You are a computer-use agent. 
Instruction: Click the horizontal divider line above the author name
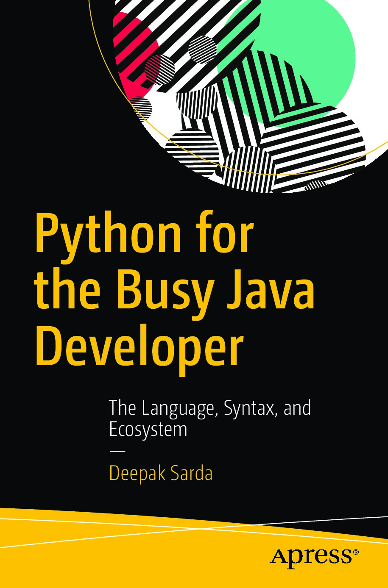117,450
